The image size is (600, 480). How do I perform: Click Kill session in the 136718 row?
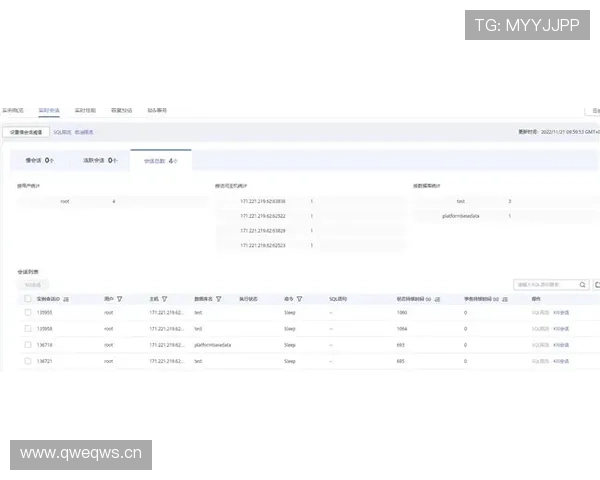point(561,345)
